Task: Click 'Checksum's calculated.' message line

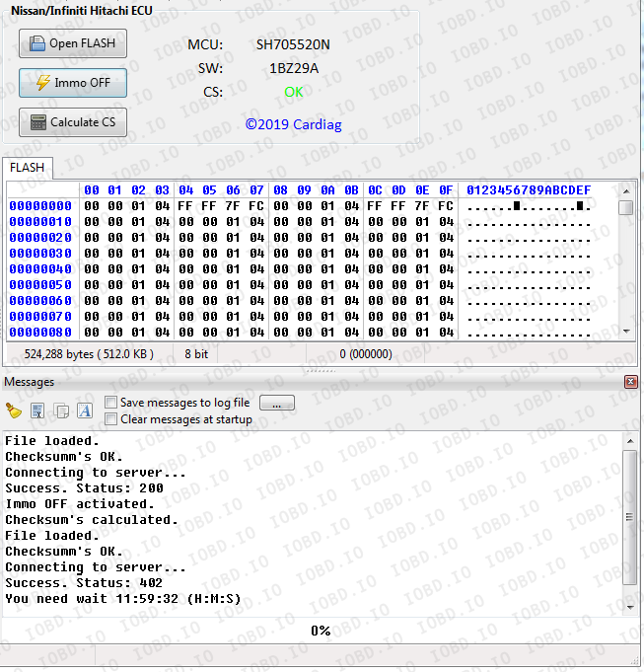Action: [92, 520]
